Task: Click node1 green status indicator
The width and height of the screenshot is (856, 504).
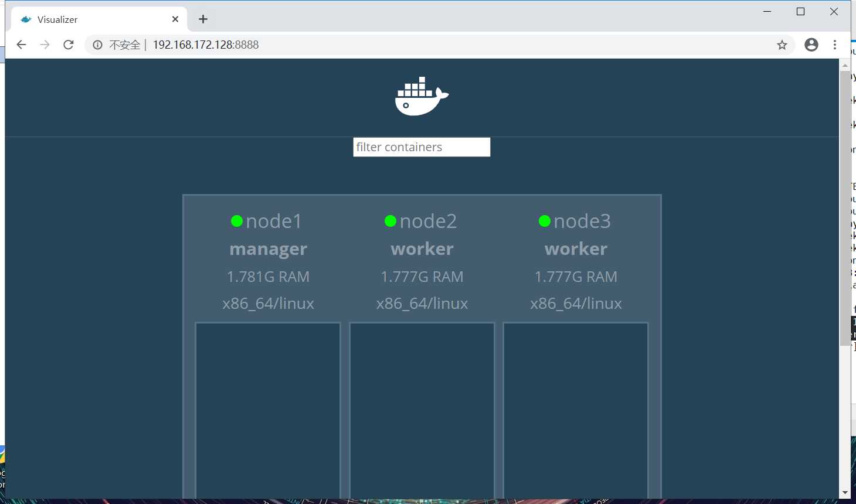Action: click(x=237, y=221)
